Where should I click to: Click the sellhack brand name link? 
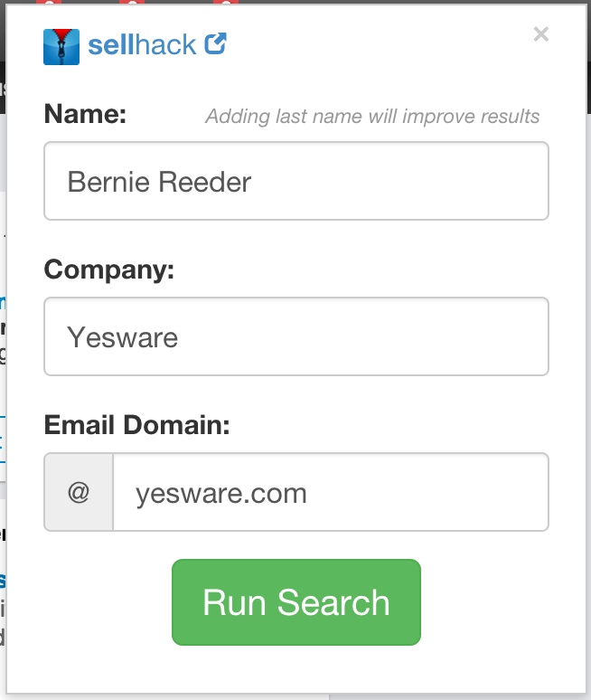click(x=142, y=44)
